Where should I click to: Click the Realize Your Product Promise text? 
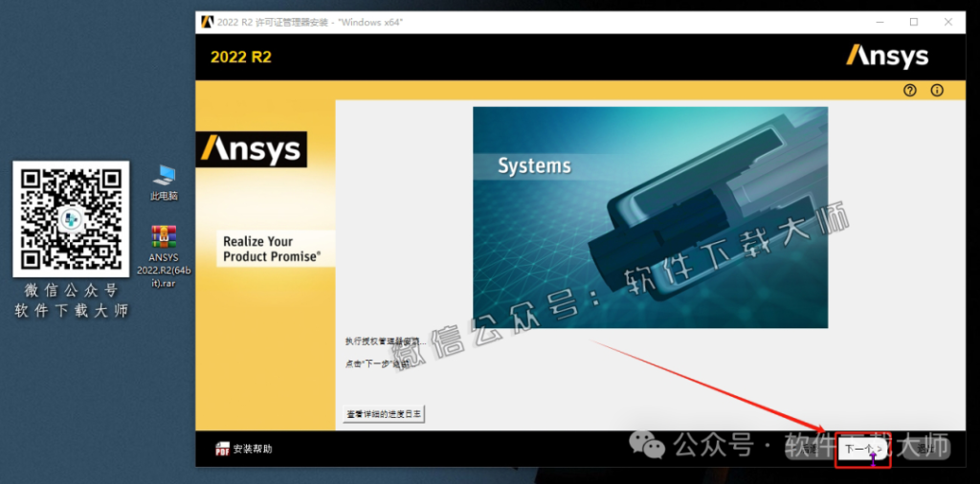click(272, 249)
